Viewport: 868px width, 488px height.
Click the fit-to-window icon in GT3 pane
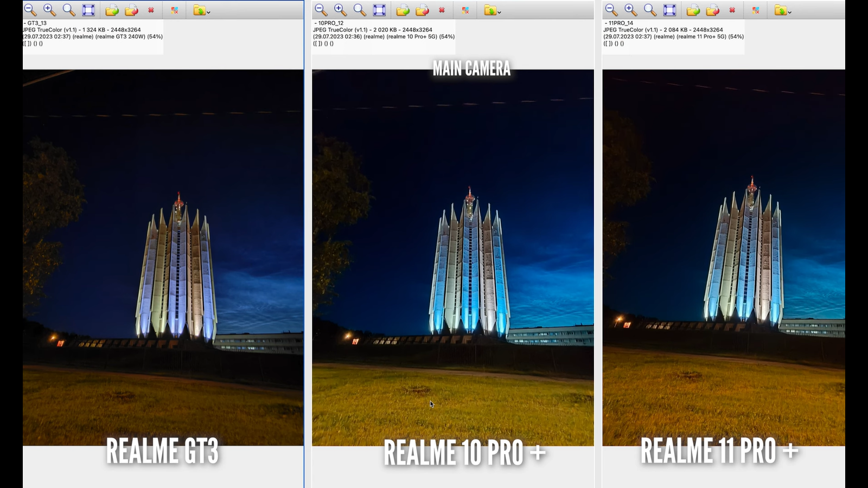coord(88,10)
